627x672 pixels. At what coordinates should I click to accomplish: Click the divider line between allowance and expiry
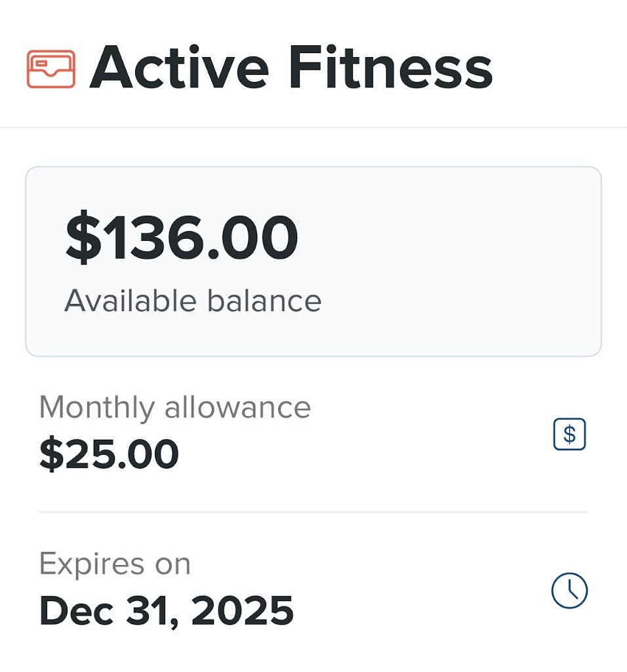pyautogui.click(x=313, y=512)
